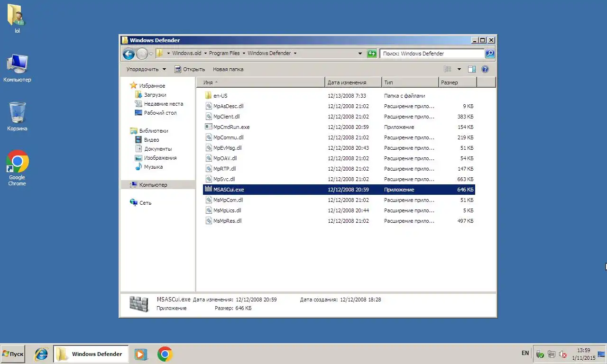Open the view options dropdown arrow
Viewport: 607px width, 364px height.
[x=459, y=69]
